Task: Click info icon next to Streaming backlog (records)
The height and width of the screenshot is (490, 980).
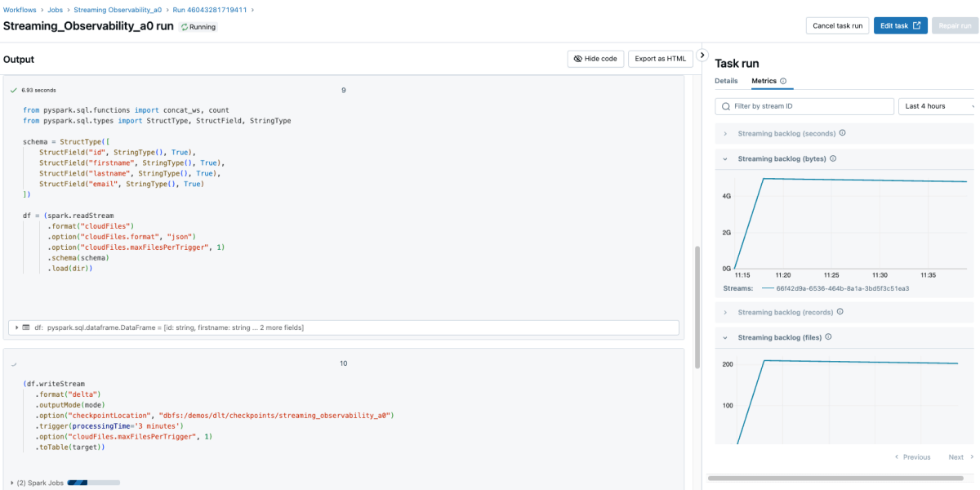Action: tap(840, 312)
